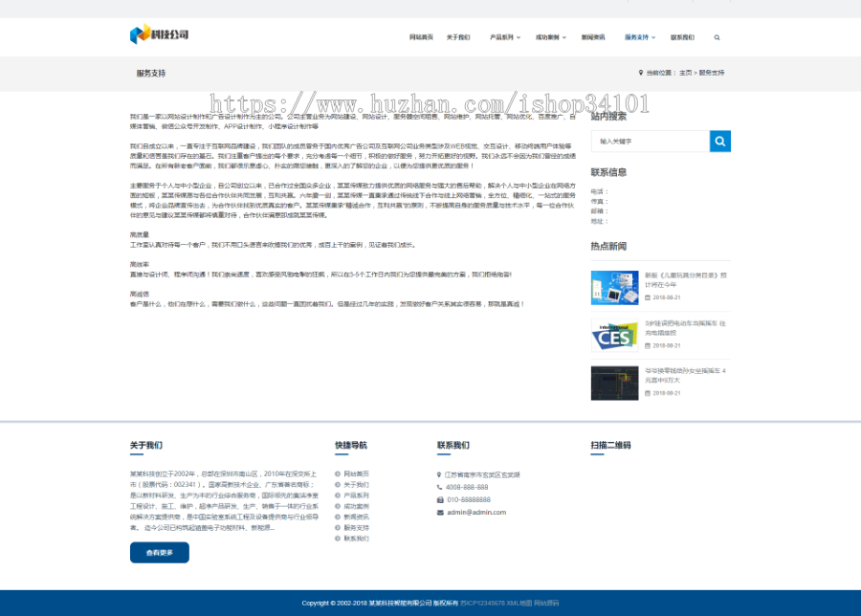The width and height of the screenshot is (861, 616).
Task: Click the envelope icon beside admin@admin.com
Action: point(440,513)
